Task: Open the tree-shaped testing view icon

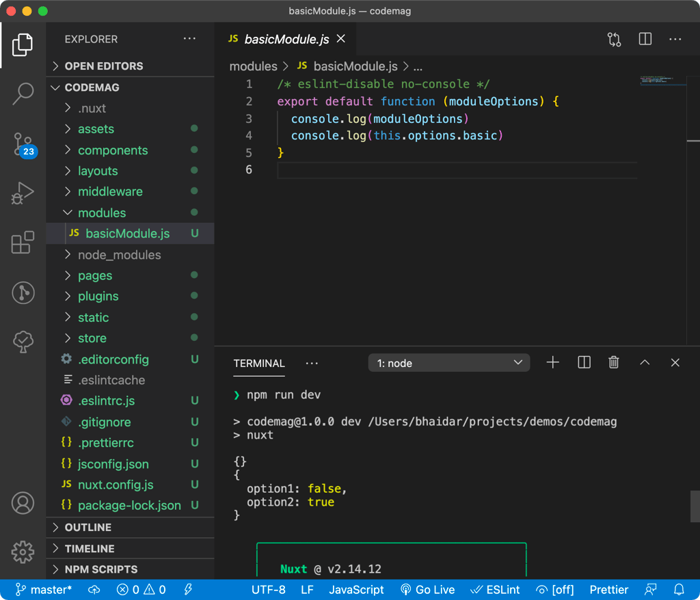Action: point(23,342)
